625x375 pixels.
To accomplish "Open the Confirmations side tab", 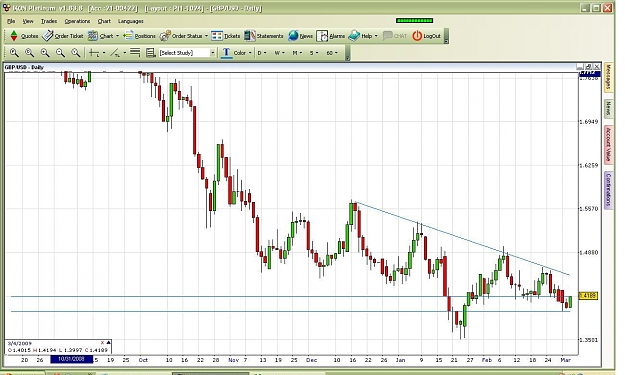I will point(609,190).
